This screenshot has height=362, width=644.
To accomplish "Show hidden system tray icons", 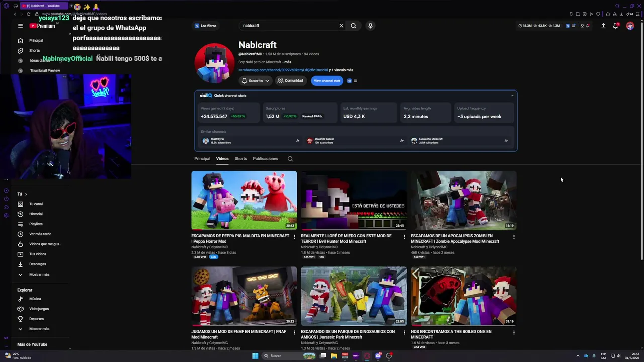I will pyautogui.click(x=578, y=356).
